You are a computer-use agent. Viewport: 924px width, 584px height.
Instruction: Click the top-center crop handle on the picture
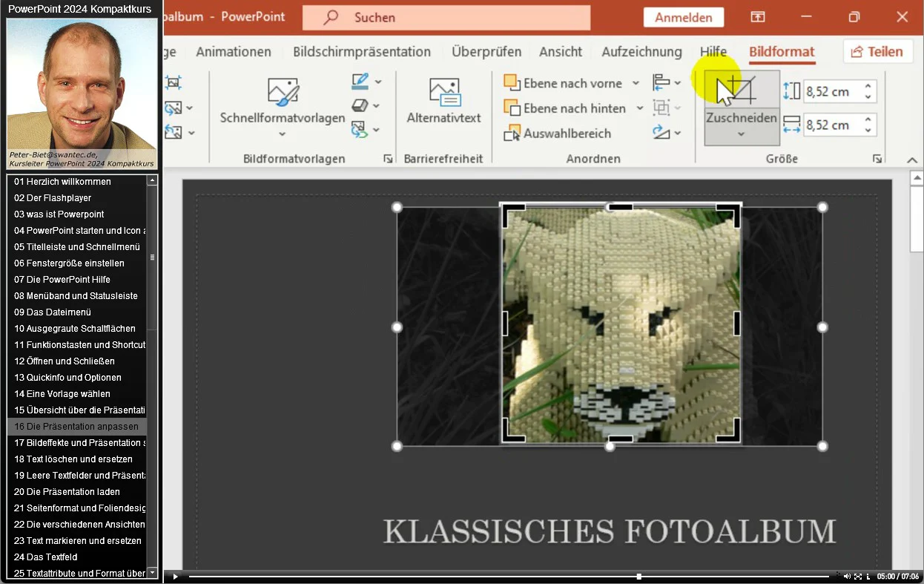[x=621, y=207]
